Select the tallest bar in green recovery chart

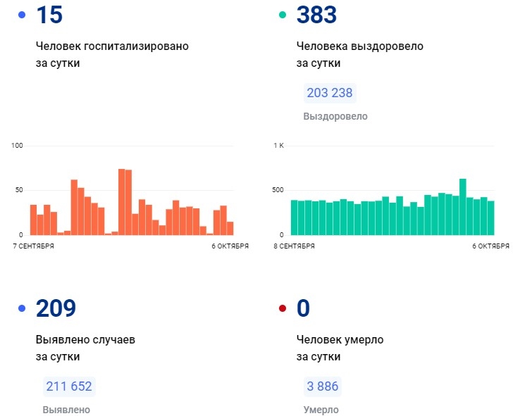(x=463, y=206)
